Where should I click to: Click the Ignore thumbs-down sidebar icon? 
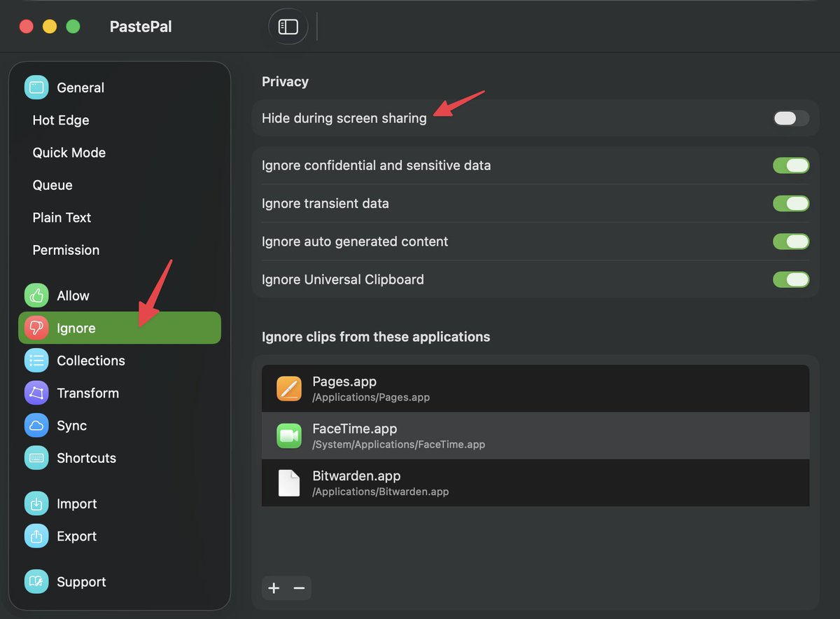tap(36, 328)
